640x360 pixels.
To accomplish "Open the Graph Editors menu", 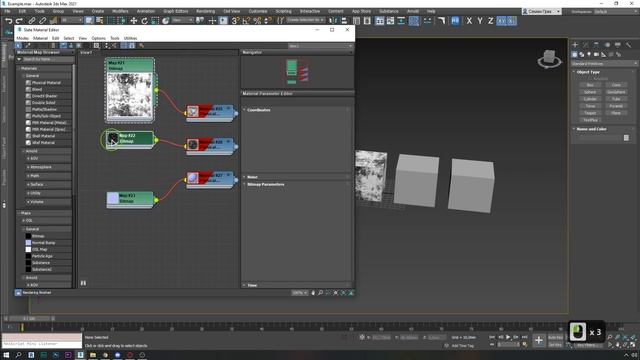I will pyautogui.click(x=176, y=11).
